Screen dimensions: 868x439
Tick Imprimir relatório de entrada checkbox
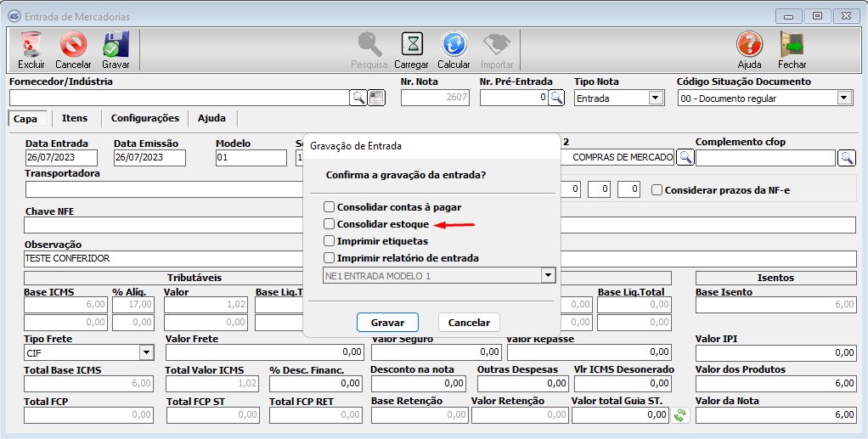tap(329, 258)
